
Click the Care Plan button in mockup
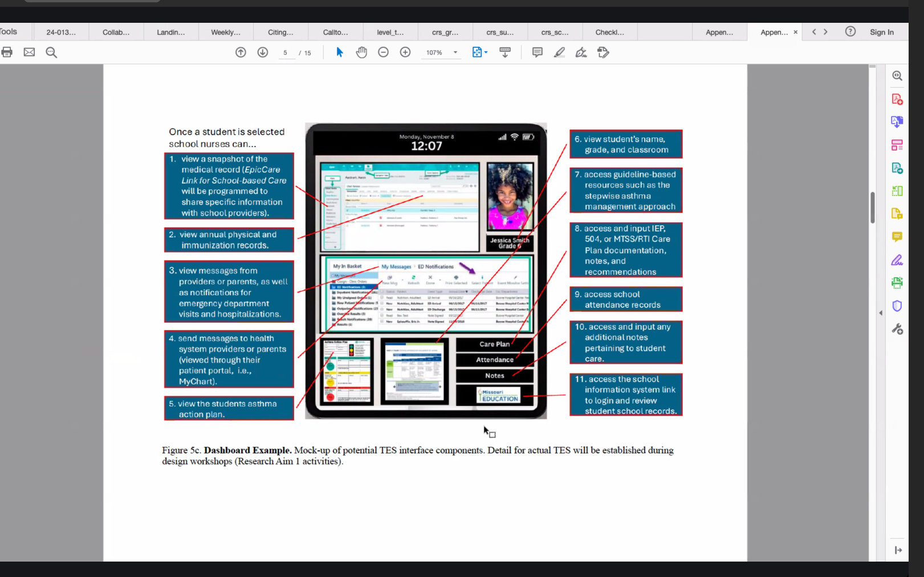point(495,344)
